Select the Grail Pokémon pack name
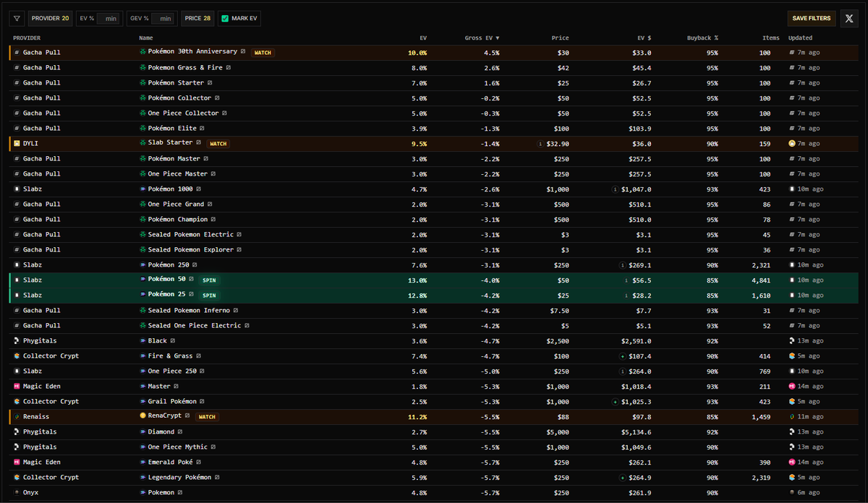 pos(172,401)
